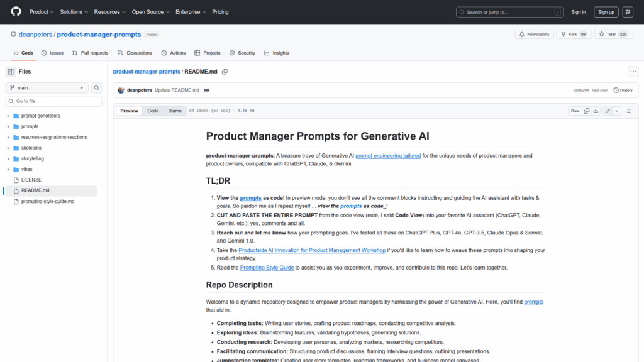Expand the resumes-resignations-reactions folder
644x362 pixels.
8,137
